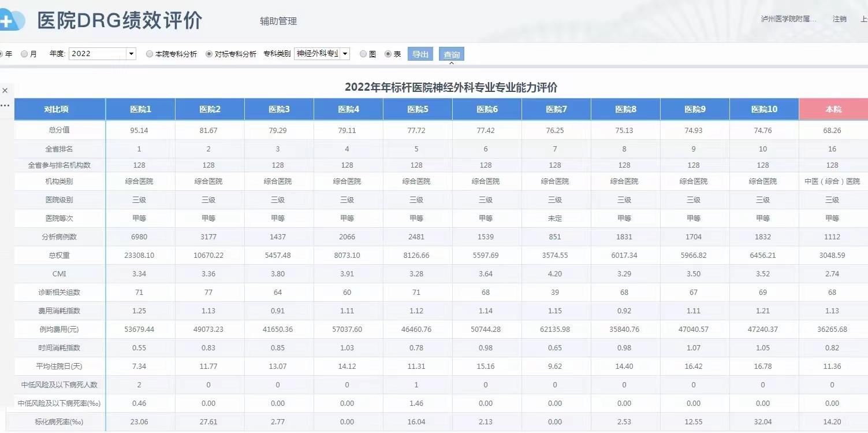
Task: Open the 年度 2022 year dropdown
Action: point(131,54)
